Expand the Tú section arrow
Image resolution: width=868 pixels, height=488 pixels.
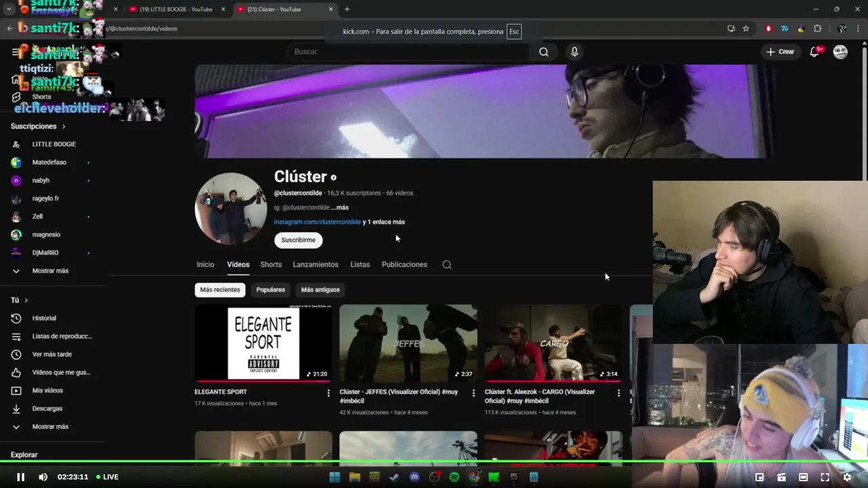pos(26,300)
